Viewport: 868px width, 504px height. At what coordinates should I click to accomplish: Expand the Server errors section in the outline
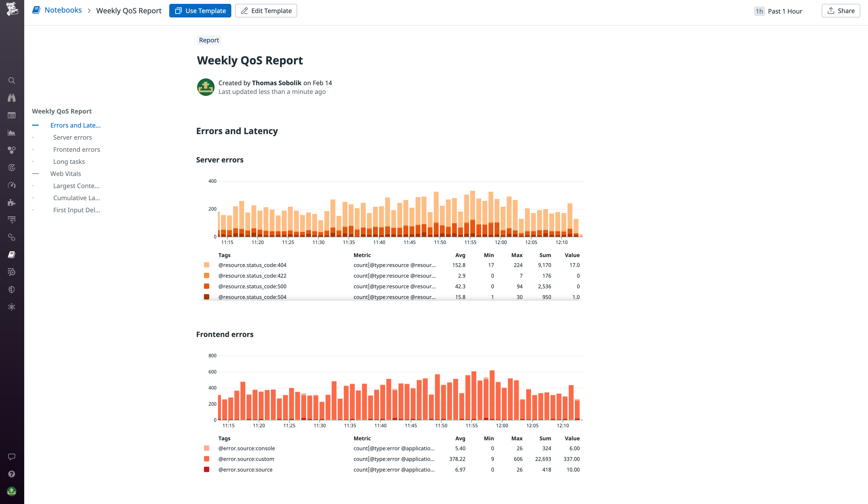coord(33,137)
